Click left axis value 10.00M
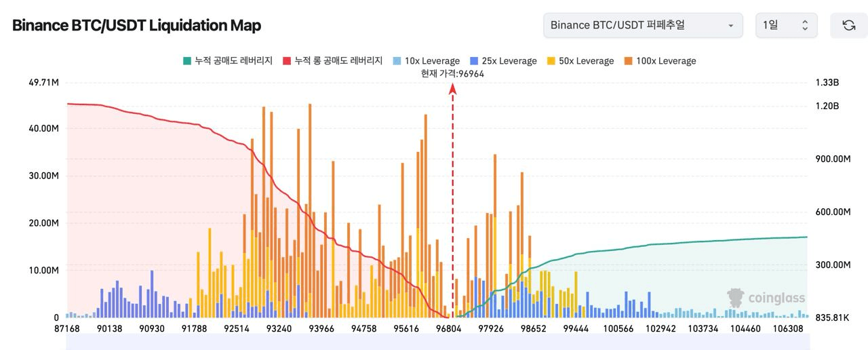 (x=44, y=271)
